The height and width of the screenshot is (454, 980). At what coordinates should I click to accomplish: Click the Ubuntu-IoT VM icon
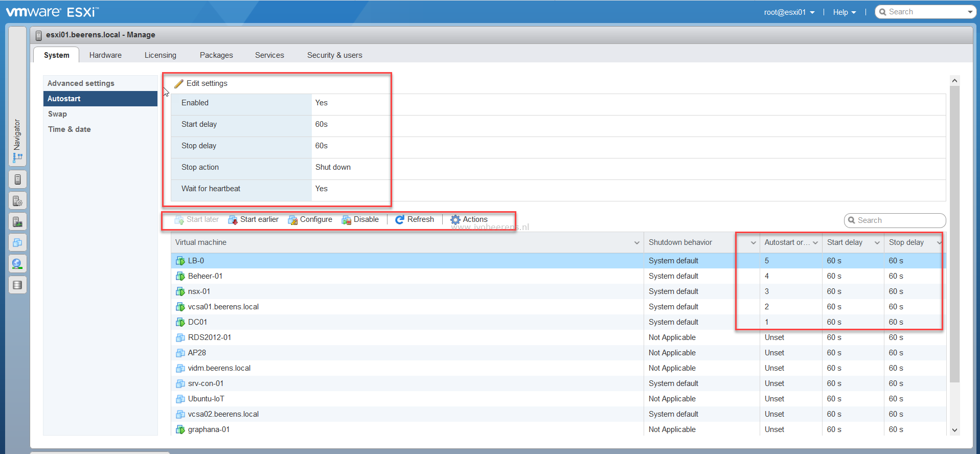(x=180, y=399)
